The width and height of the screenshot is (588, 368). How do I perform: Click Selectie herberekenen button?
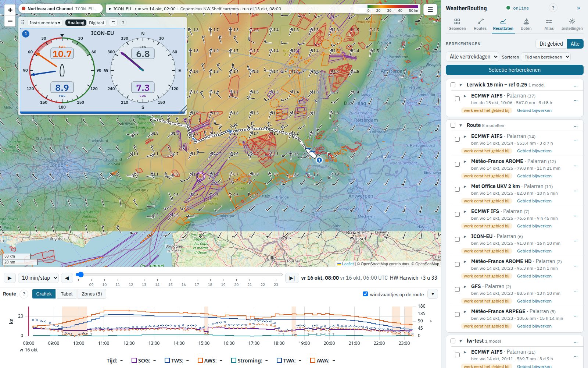514,70
